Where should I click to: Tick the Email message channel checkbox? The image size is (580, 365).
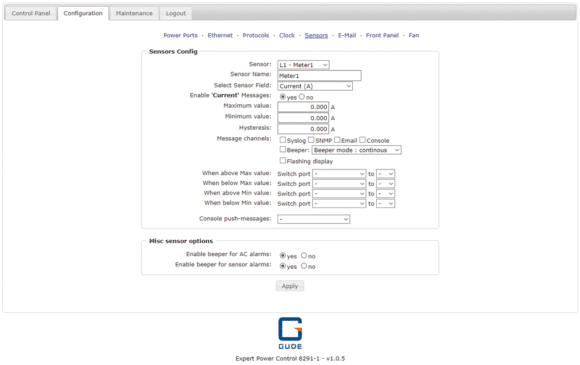point(337,140)
